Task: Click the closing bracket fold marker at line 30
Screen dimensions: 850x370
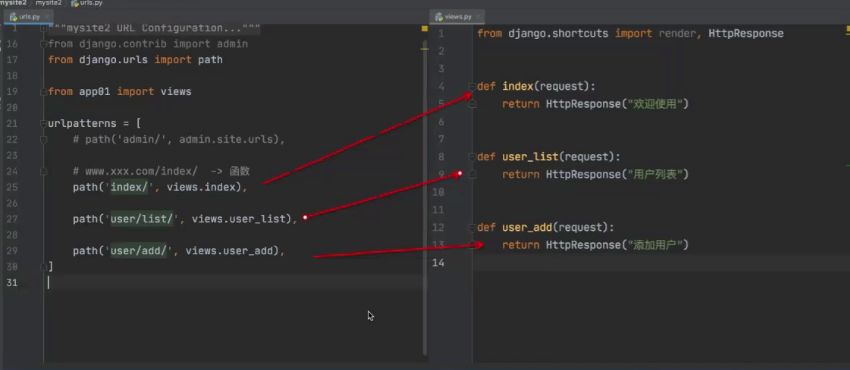Action: (43, 267)
